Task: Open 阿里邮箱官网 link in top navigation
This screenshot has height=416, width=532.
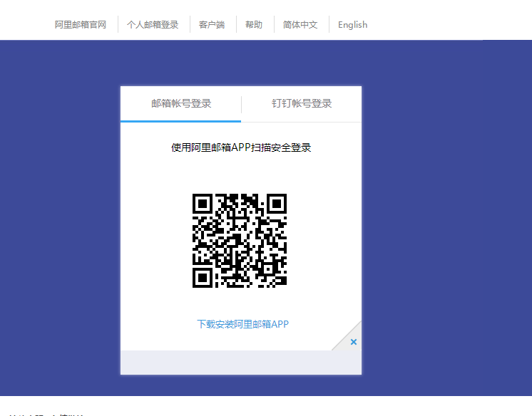Action: coord(81,25)
